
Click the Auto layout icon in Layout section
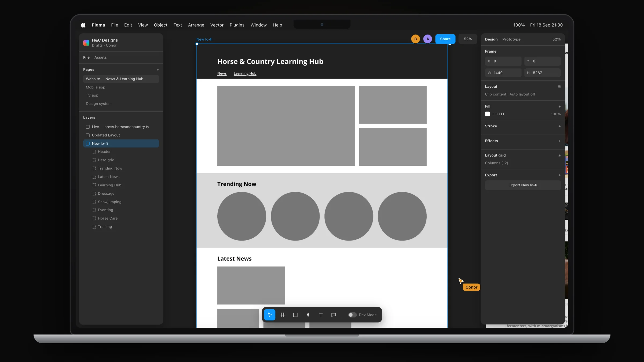tap(559, 87)
